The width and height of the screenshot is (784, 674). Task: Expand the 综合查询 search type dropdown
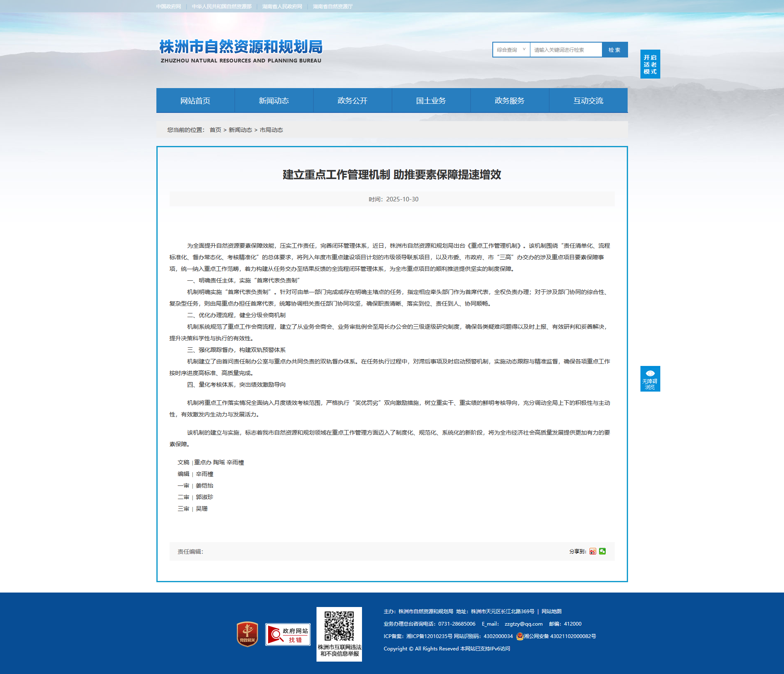pos(511,50)
